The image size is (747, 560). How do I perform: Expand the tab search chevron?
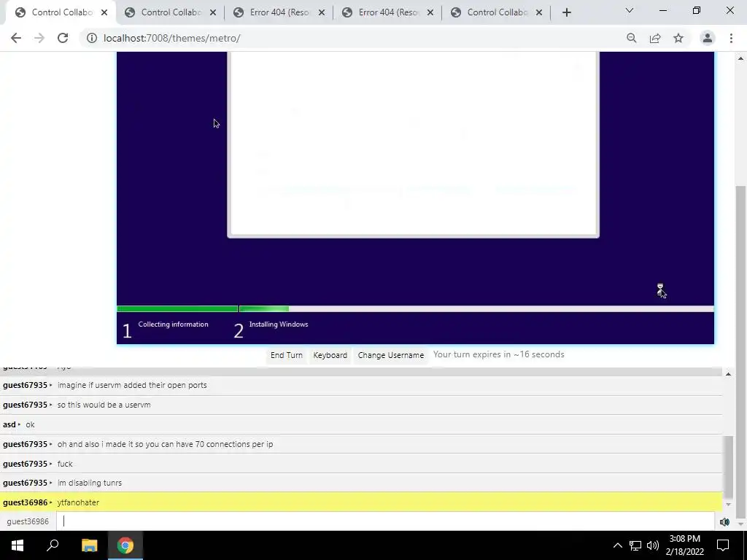(630, 10)
